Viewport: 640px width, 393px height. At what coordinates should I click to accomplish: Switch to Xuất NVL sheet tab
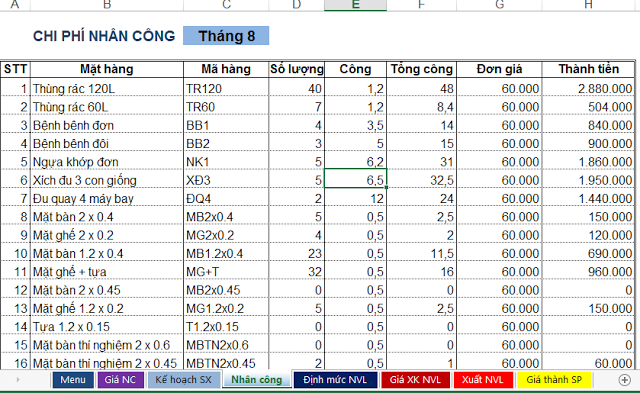click(482, 380)
